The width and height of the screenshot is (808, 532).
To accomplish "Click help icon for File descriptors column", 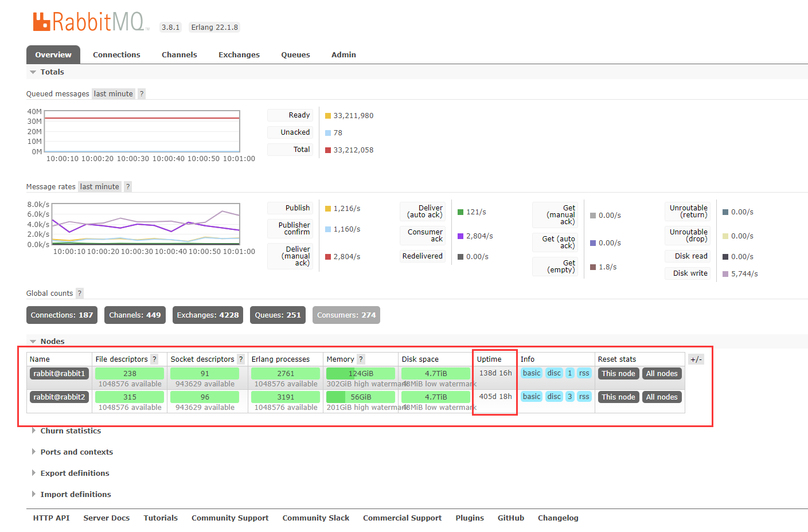I will coord(154,359).
